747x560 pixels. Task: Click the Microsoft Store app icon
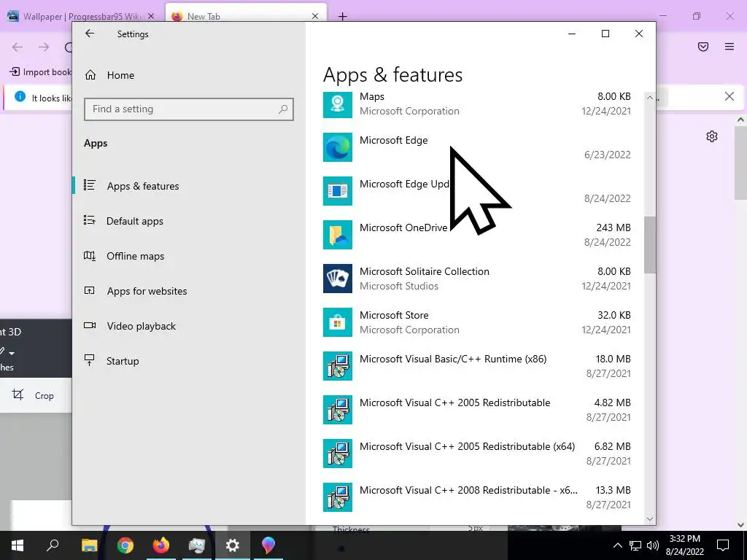click(338, 322)
